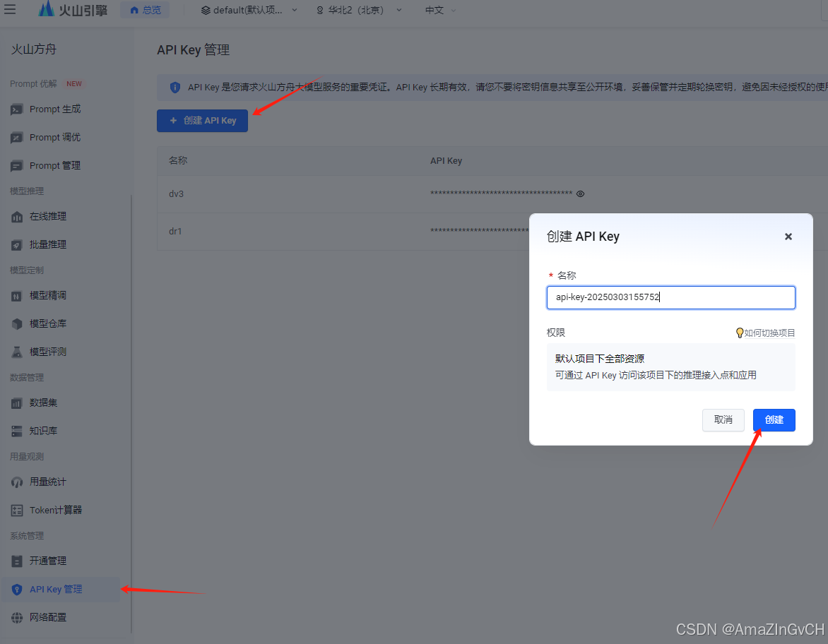Click the Prompt 优解 NEW badge
Image resolution: width=828 pixels, height=644 pixels.
pos(74,84)
